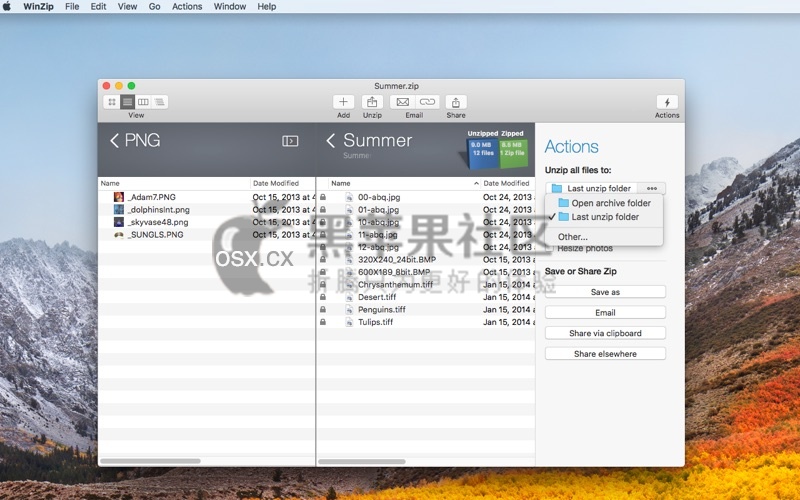This screenshot has width=800, height=500.
Task: Click the Add plus icon
Action: (x=343, y=102)
